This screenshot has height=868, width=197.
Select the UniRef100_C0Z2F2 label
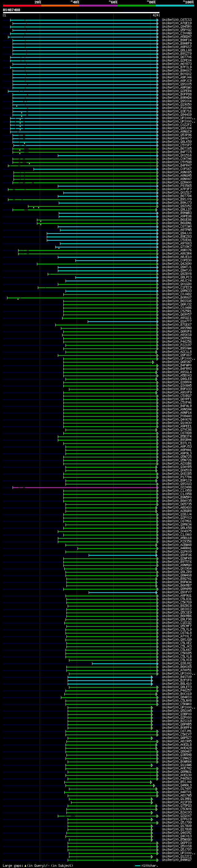177,125
